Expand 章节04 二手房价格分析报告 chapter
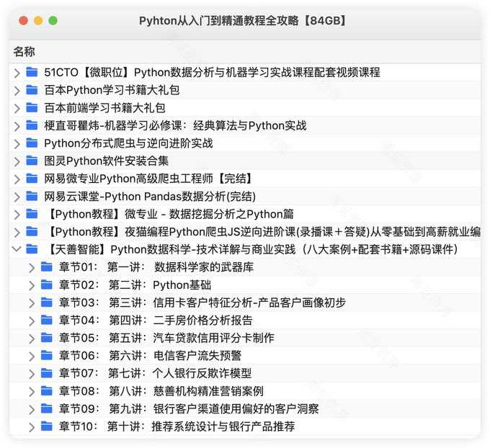Viewport: 490px width, 448px height. point(32,321)
